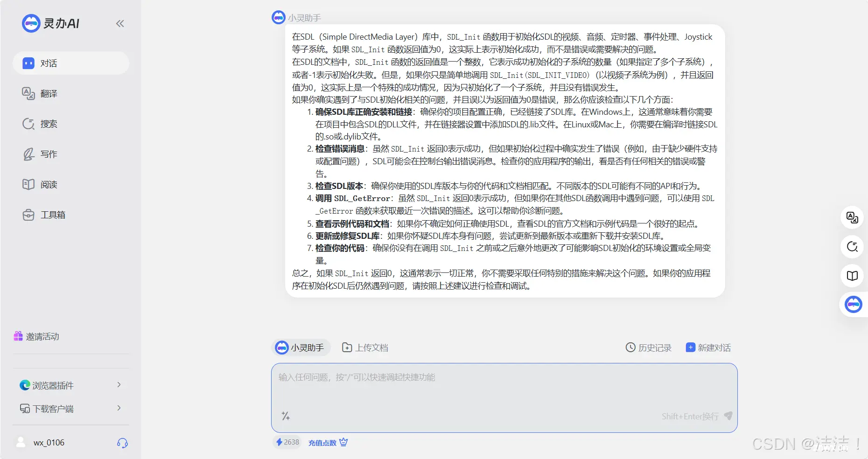Screen dimensions: 868x459
Task: Start a 新建对话 new conversation
Action: (x=708, y=348)
